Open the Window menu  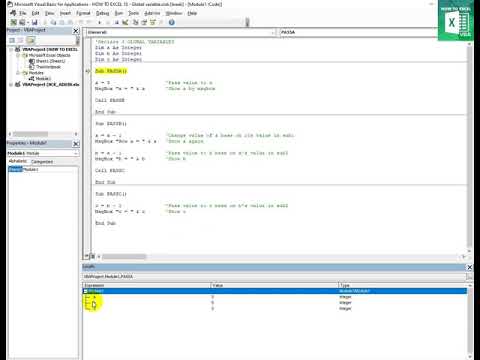(174, 13)
